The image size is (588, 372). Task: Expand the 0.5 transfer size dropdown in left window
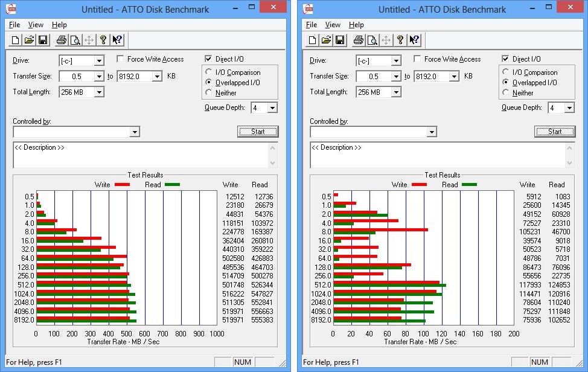click(x=99, y=77)
